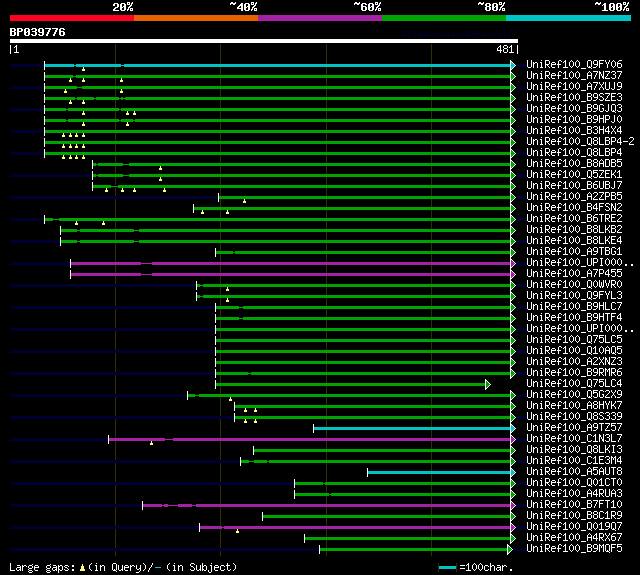Open the UniRef100_B9GJQ3 entry
Screen dimensions: 640x575
[x=574, y=109]
